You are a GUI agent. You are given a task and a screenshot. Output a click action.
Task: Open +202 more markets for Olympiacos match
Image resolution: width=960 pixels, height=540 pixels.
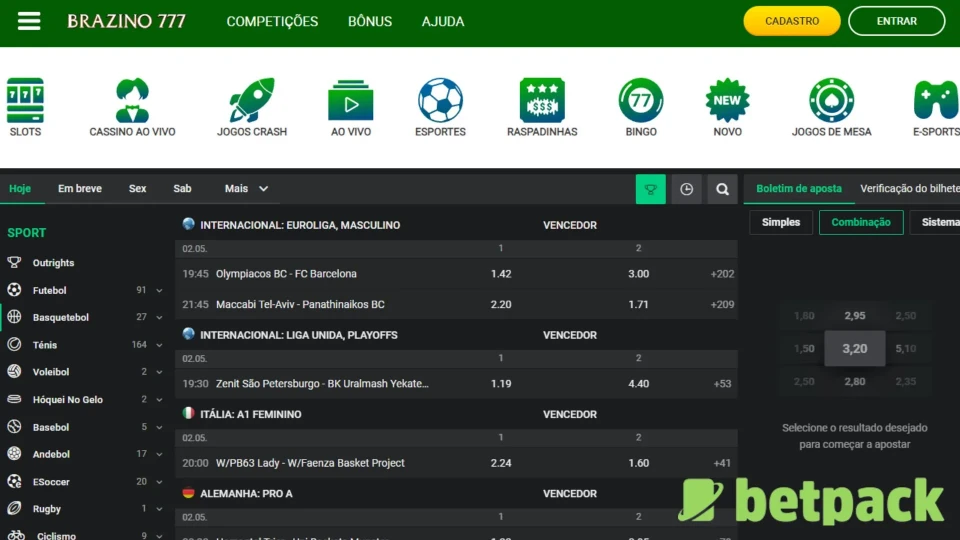pos(722,274)
